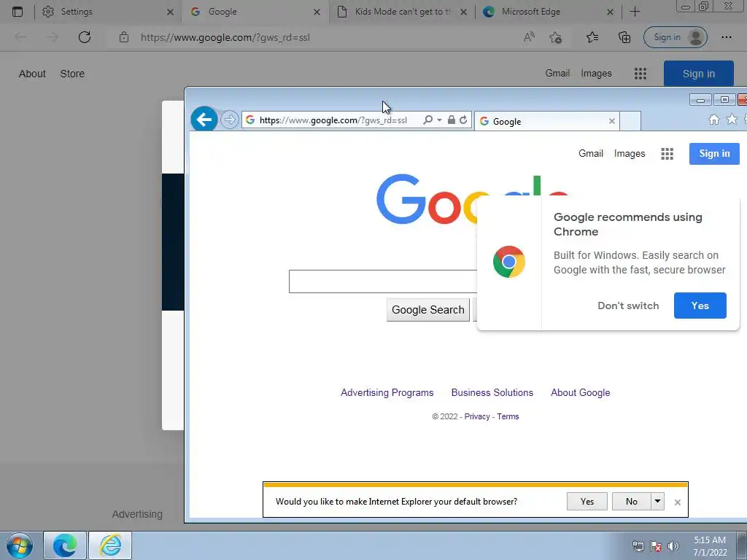Open a new tab in Edge

pyautogui.click(x=635, y=12)
